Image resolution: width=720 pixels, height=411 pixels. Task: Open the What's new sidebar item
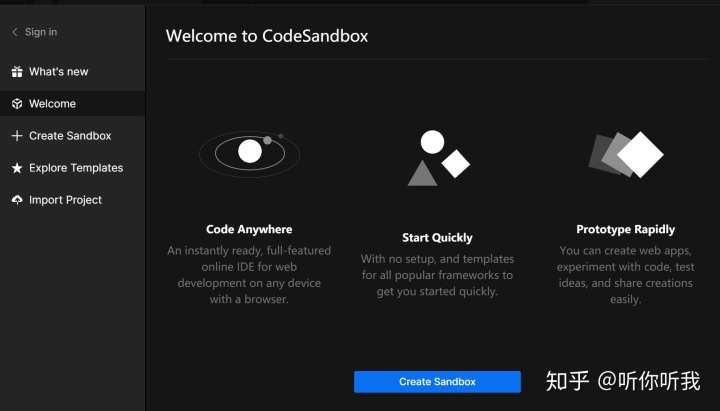[x=73, y=72]
